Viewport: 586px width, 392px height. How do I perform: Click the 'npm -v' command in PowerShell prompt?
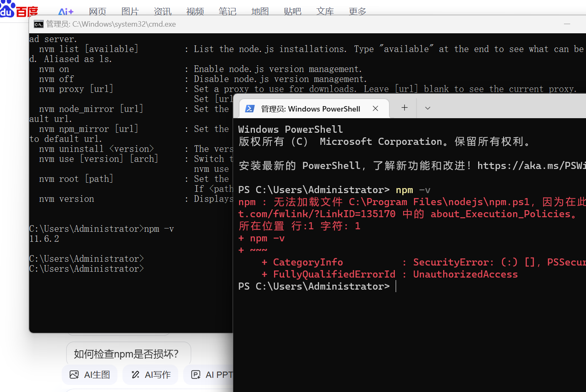click(x=413, y=190)
